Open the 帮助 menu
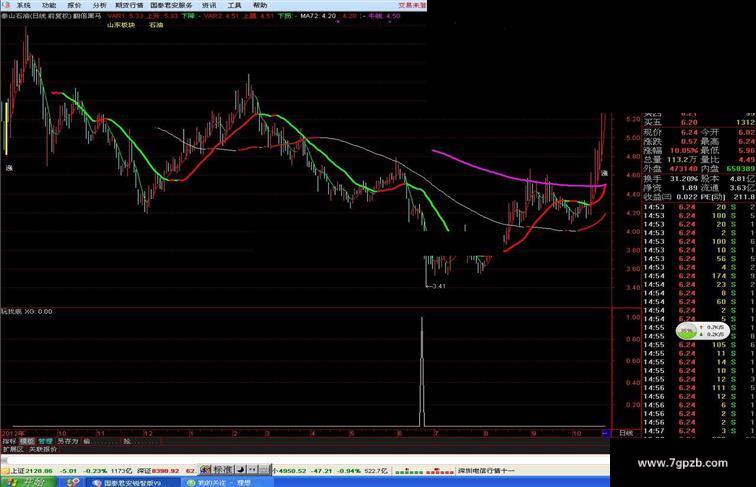 tap(259, 5)
